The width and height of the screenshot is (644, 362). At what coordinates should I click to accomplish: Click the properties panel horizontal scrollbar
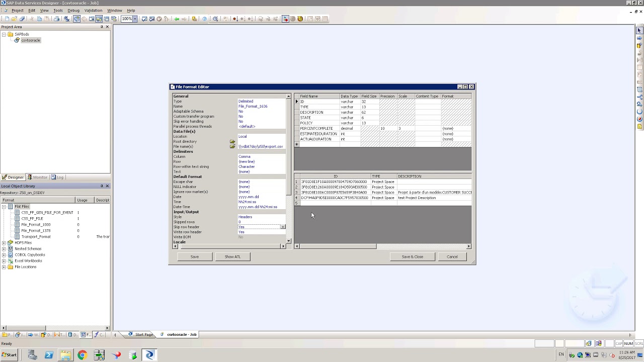tap(230, 246)
